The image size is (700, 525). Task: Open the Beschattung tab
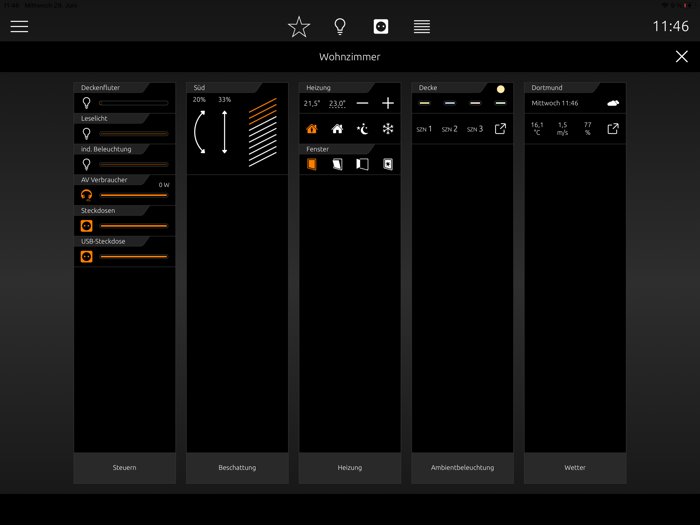click(x=237, y=468)
